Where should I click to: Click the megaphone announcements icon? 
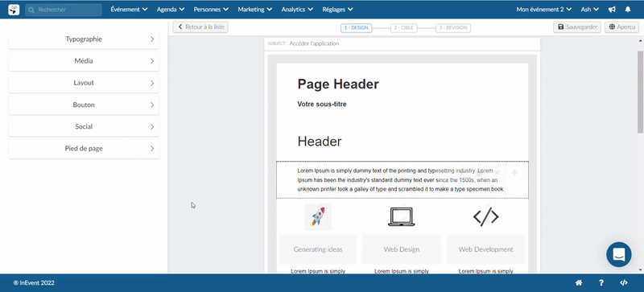coord(612,10)
